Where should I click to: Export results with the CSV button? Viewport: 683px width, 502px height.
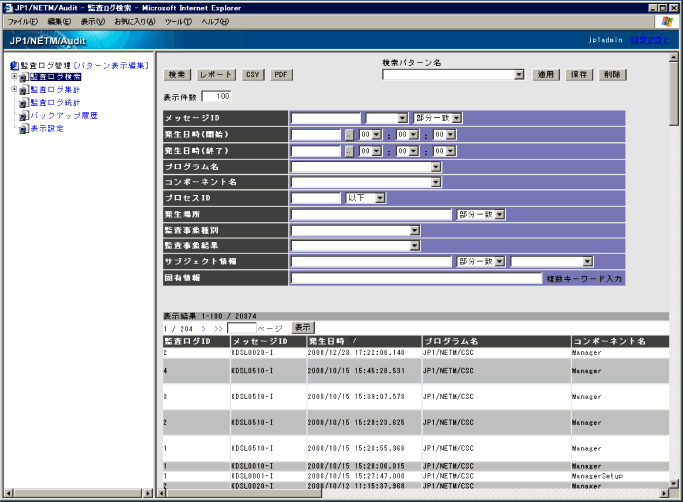click(253, 75)
